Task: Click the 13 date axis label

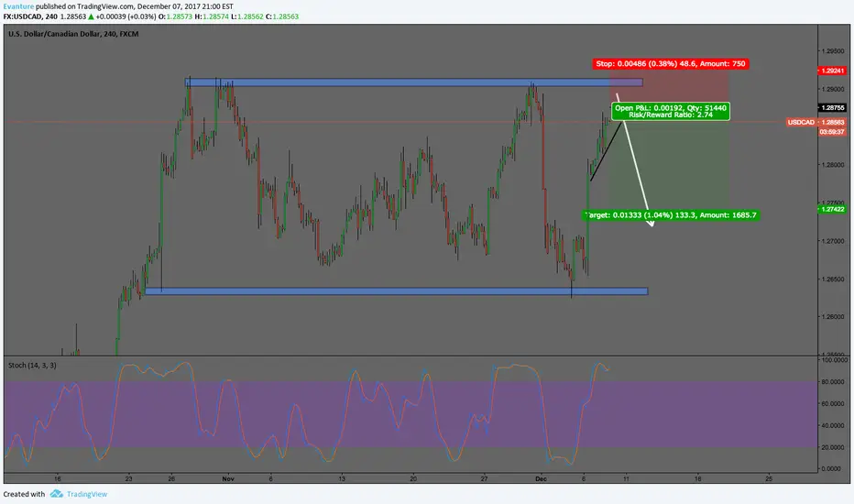Action: [342, 479]
